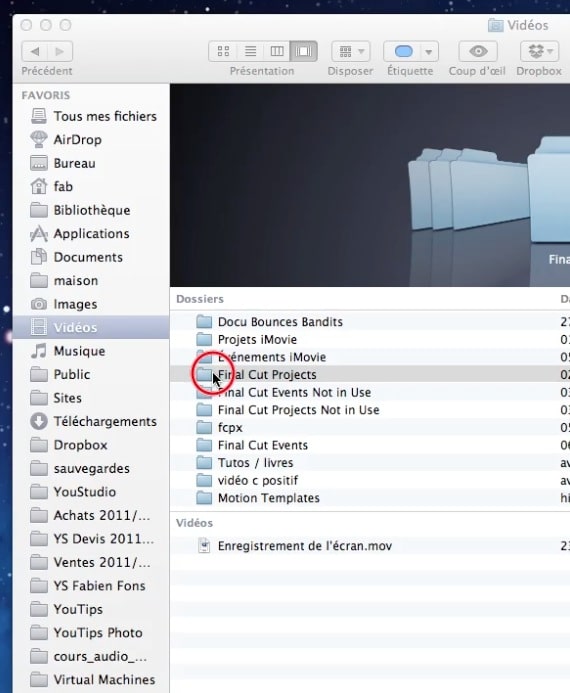Switch to list view presentation
The image size is (570, 693).
[x=250, y=51]
